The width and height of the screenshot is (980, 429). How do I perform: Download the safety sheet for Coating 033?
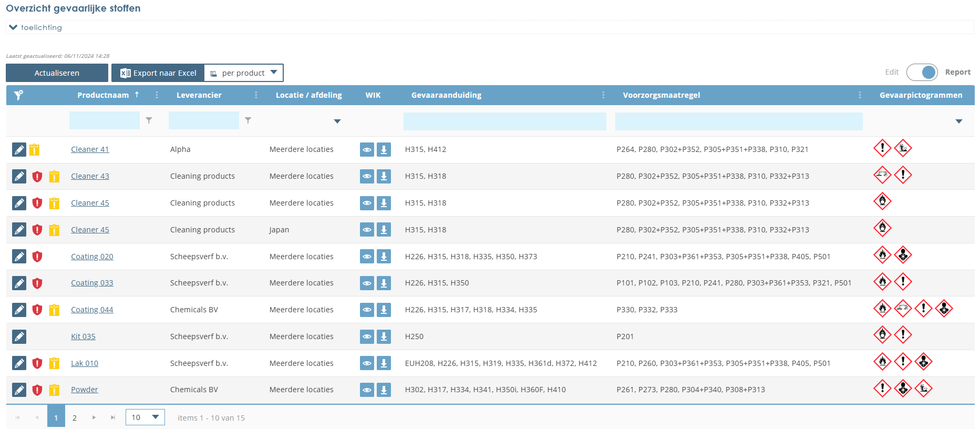pos(384,283)
